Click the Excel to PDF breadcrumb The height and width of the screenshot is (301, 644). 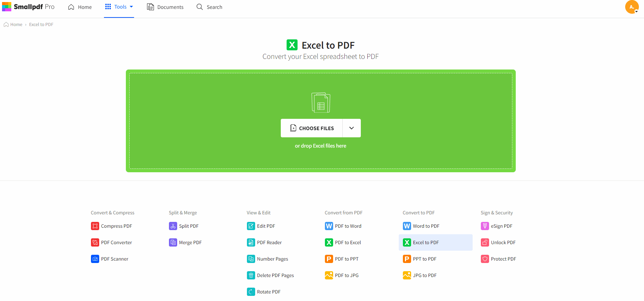(x=41, y=25)
